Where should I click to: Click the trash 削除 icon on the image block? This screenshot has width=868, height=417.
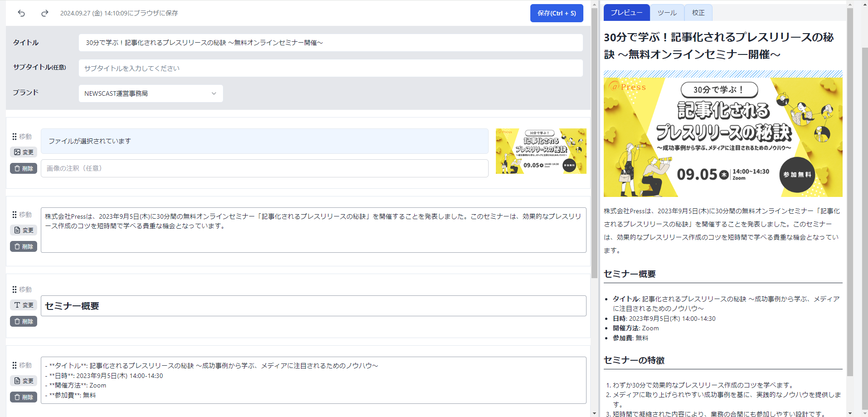(23, 168)
